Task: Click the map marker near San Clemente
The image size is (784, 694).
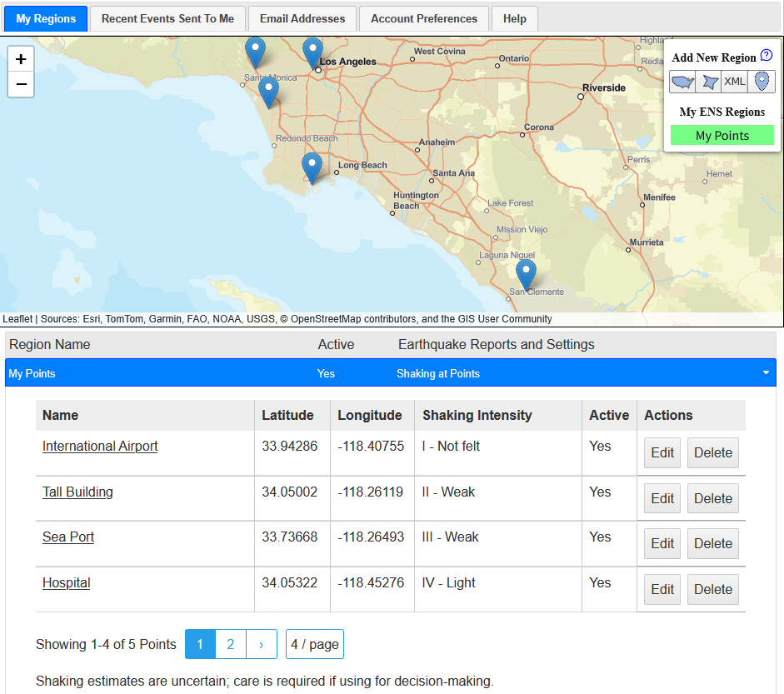Action: point(526,276)
